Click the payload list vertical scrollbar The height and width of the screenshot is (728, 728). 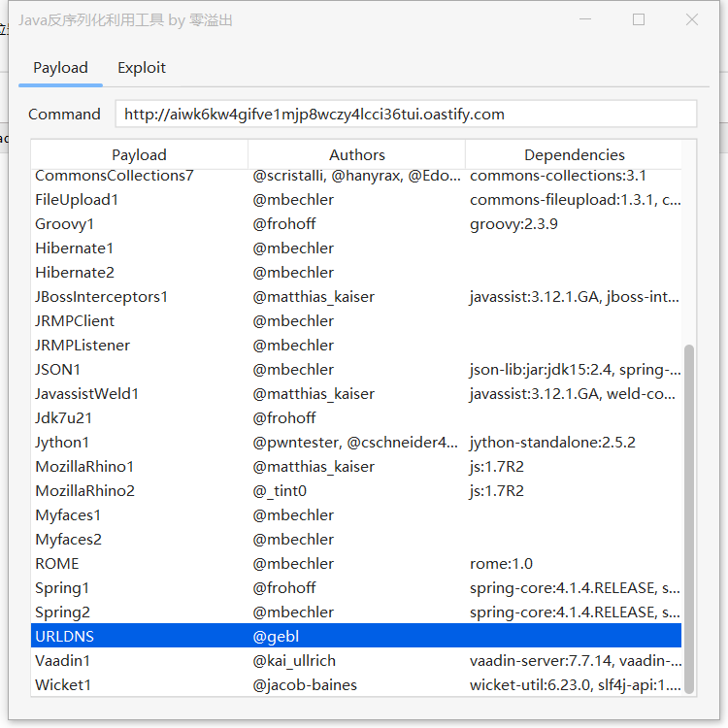689,514
